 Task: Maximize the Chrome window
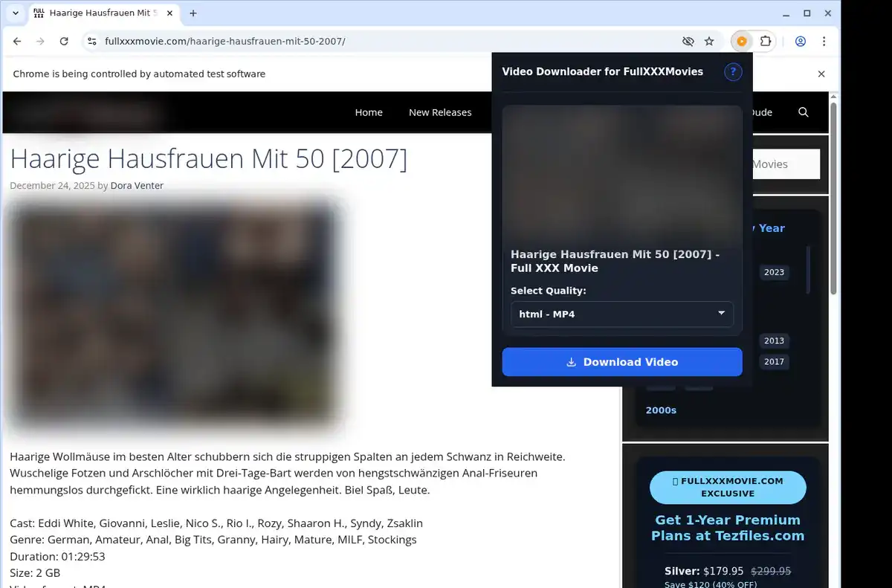[x=807, y=13]
